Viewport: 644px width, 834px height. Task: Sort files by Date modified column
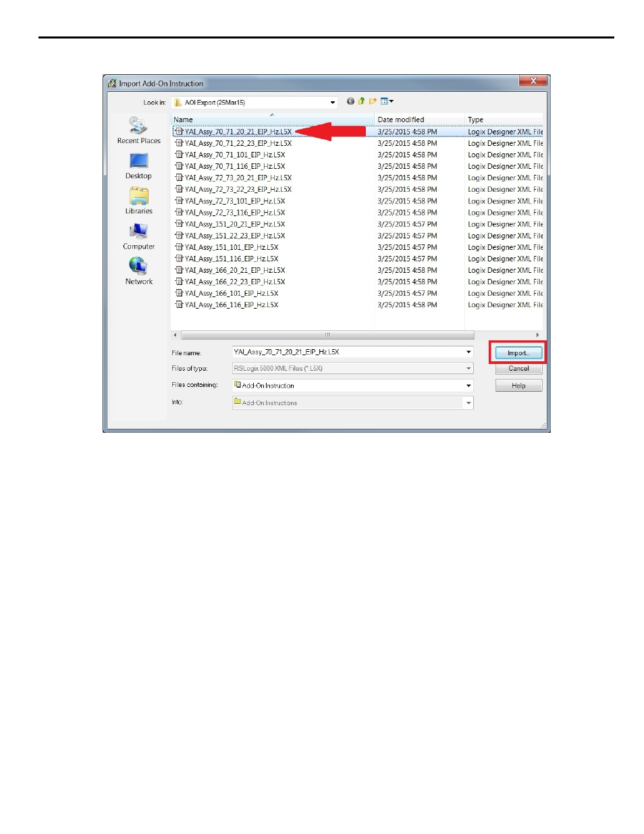pos(419,120)
